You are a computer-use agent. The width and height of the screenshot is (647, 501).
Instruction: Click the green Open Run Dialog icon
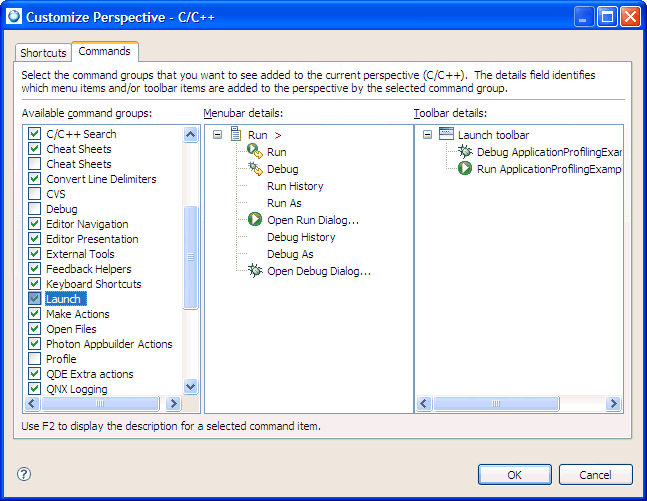[x=255, y=220]
